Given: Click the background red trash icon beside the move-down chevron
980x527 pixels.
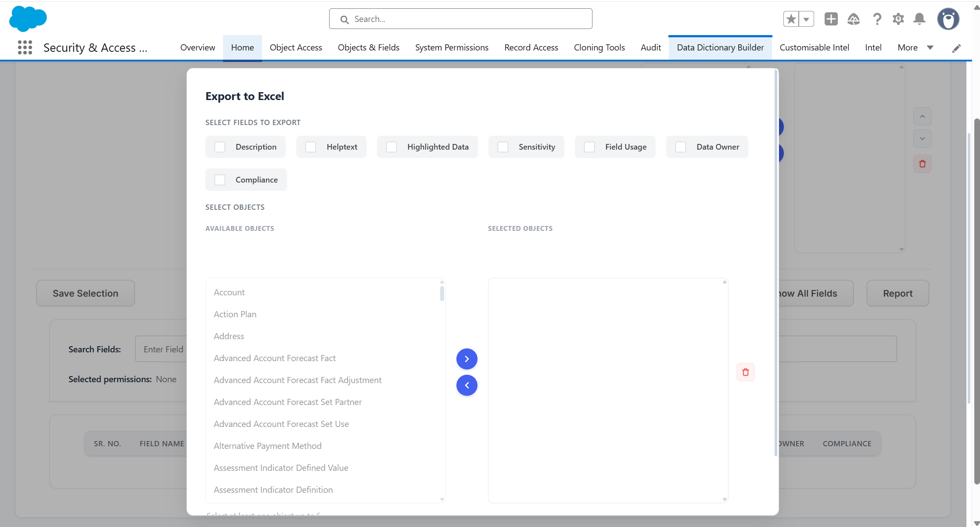Looking at the screenshot, I should [x=922, y=164].
